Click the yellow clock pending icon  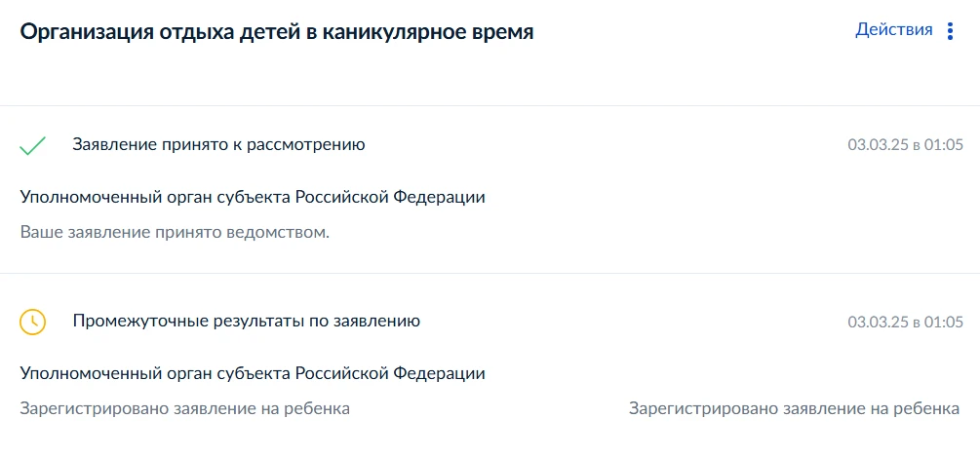point(33,322)
